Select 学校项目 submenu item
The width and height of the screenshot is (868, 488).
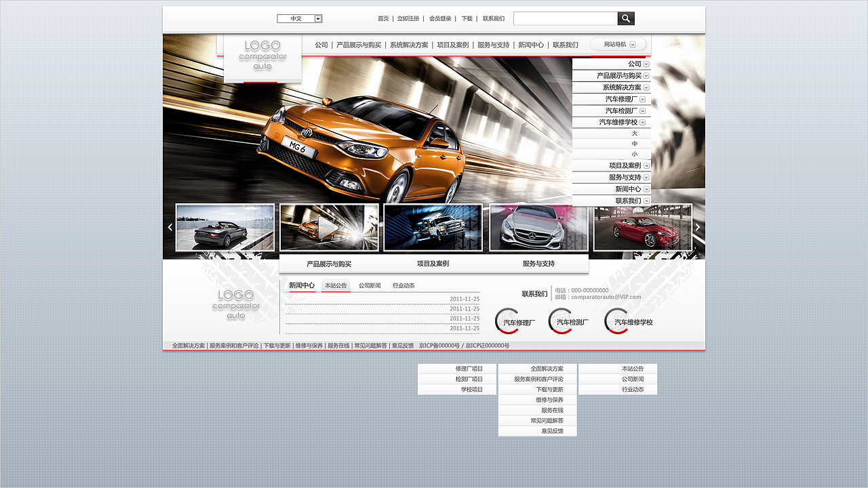(x=457, y=390)
